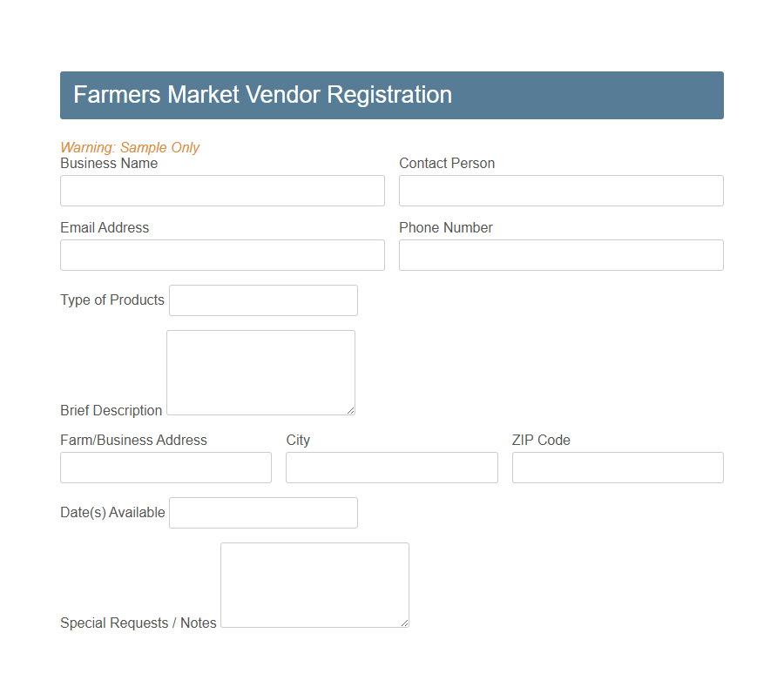784x687 pixels.
Task: Click the Date(s) Available input box
Action: pos(263,513)
